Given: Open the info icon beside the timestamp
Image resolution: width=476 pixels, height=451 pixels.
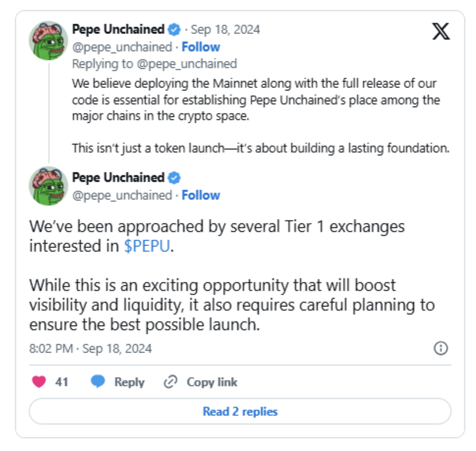Looking at the screenshot, I should (441, 348).
